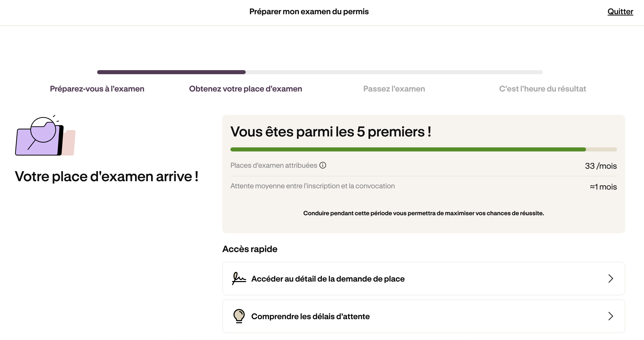Select the Préparez-vous à l'examen step
This screenshot has width=644, height=340.
pyautogui.click(x=97, y=89)
